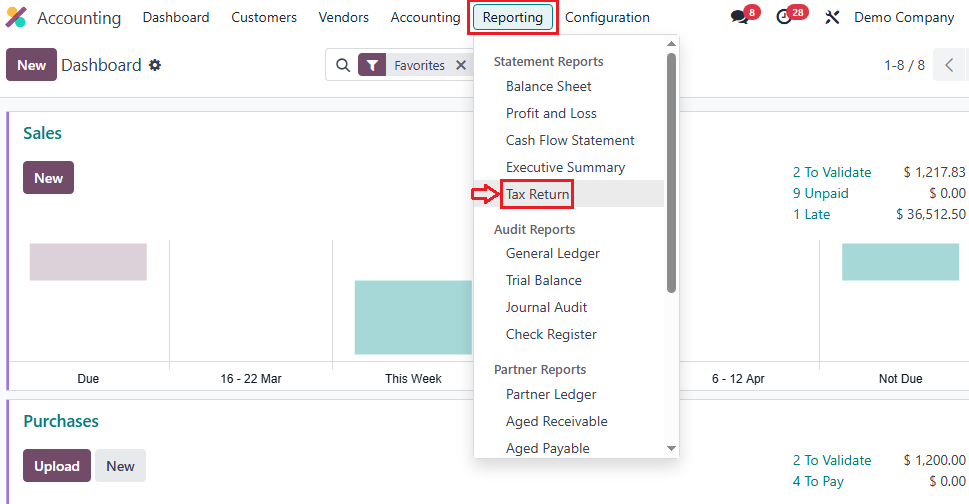The height and width of the screenshot is (504, 969).
Task: Open the activities clock icon
Action: [784, 18]
